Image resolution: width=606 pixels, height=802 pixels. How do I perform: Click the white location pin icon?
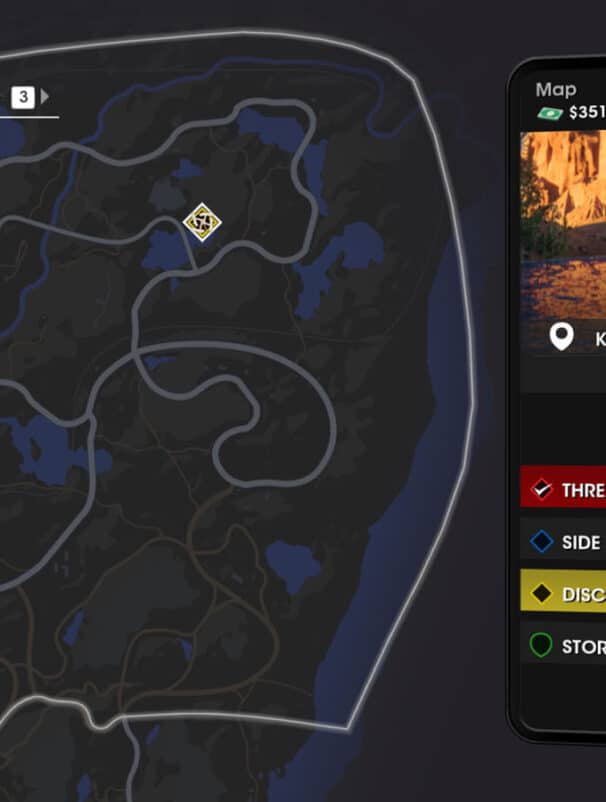[x=561, y=337]
